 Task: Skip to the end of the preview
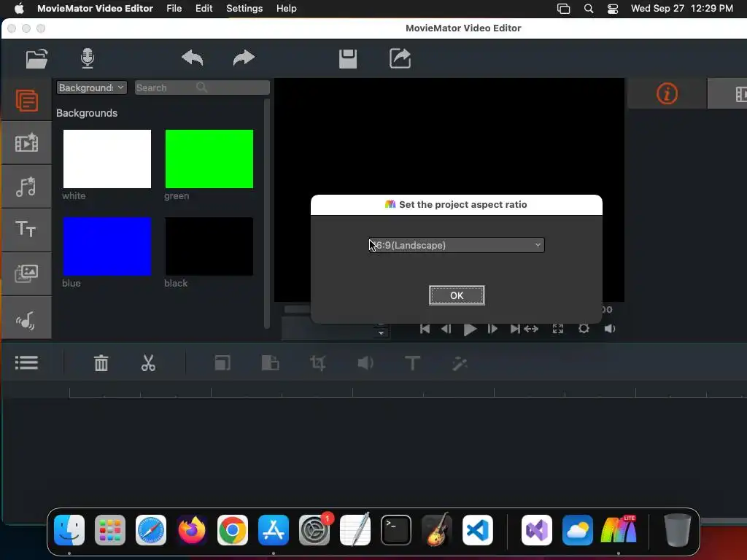pos(515,329)
